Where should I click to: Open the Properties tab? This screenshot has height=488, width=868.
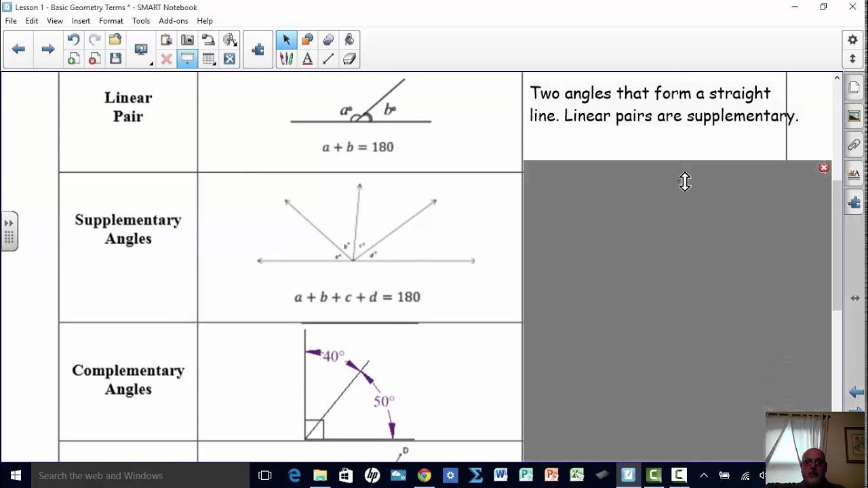854,174
